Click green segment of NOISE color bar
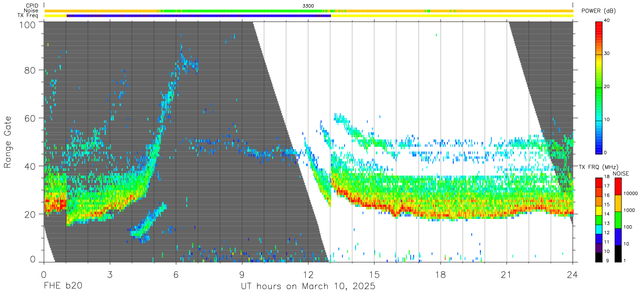The width and height of the screenshot is (644, 297). 618,220
